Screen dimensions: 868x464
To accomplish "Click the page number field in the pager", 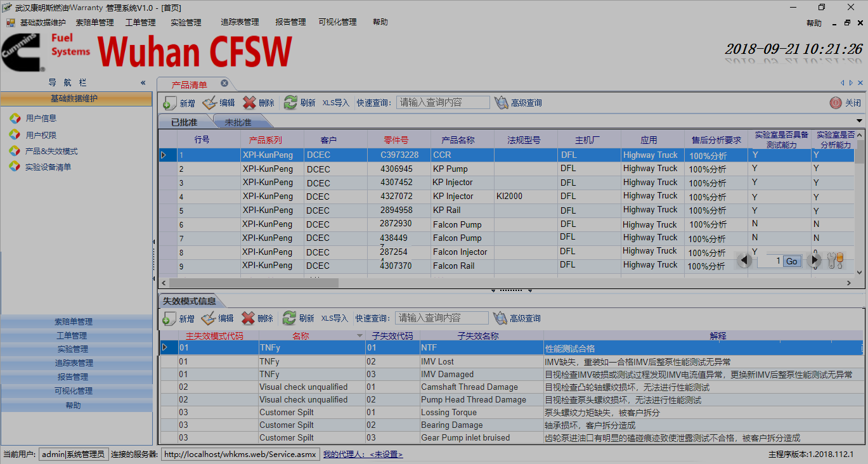I will [x=770, y=261].
